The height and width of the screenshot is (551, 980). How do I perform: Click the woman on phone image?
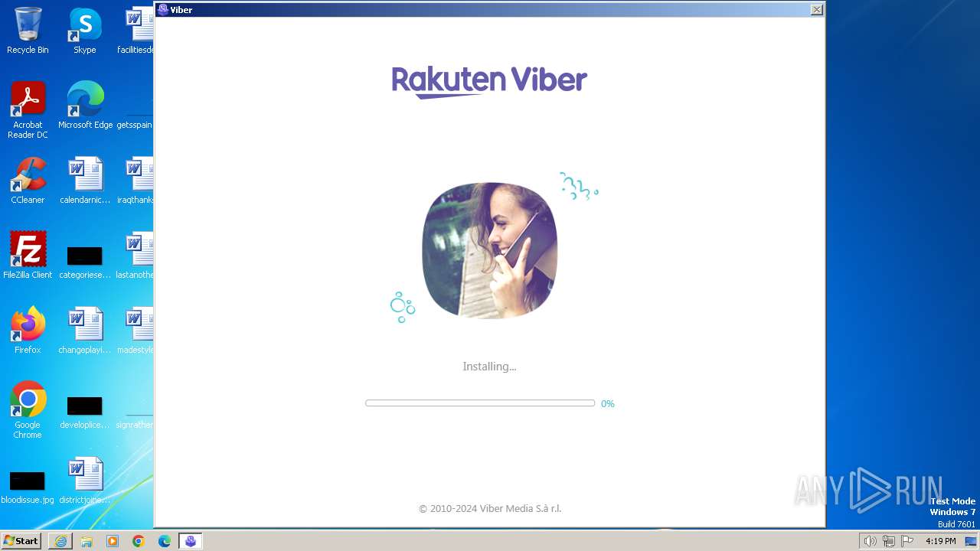pos(490,250)
